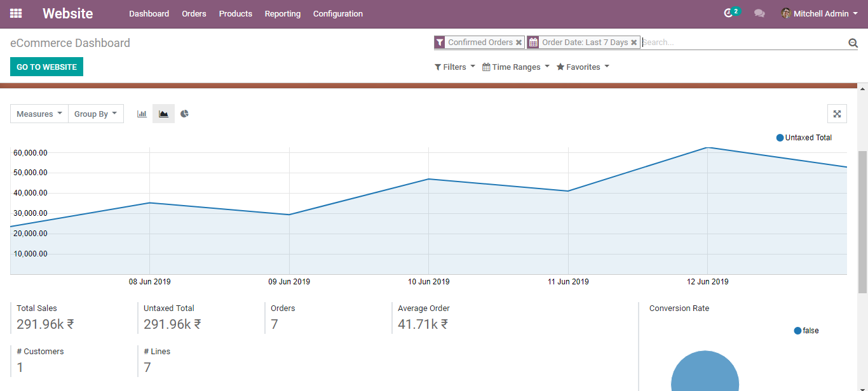Expand the Time Ranges dropdown

tap(516, 67)
